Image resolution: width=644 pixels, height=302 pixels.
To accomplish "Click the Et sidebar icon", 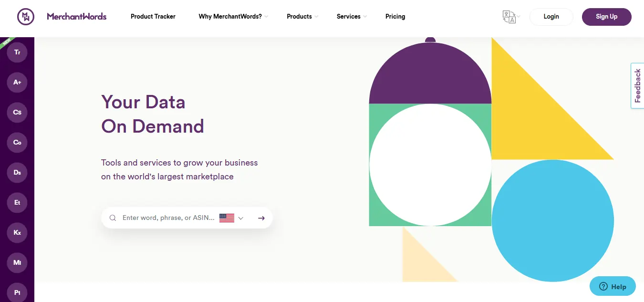I will pos(17,202).
